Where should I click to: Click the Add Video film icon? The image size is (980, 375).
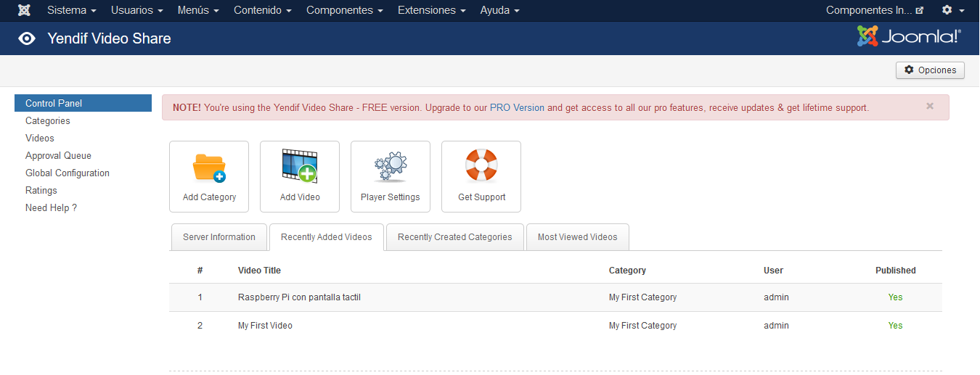pos(300,166)
